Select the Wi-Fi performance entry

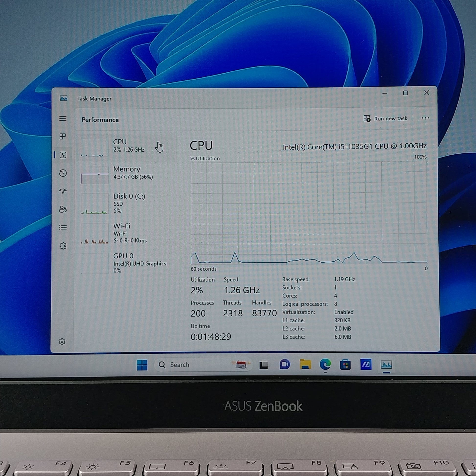pyautogui.click(x=127, y=233)
